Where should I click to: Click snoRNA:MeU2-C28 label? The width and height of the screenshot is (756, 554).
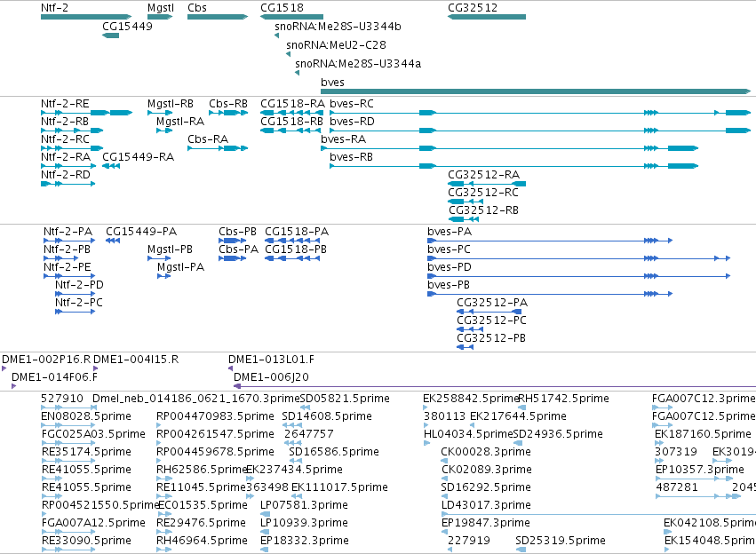[x=336, y=44]
